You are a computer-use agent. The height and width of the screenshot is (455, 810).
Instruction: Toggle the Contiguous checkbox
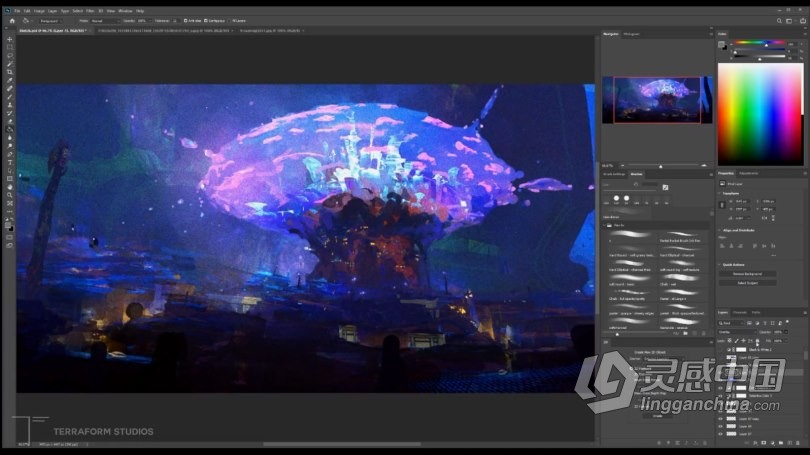(207, 20)
